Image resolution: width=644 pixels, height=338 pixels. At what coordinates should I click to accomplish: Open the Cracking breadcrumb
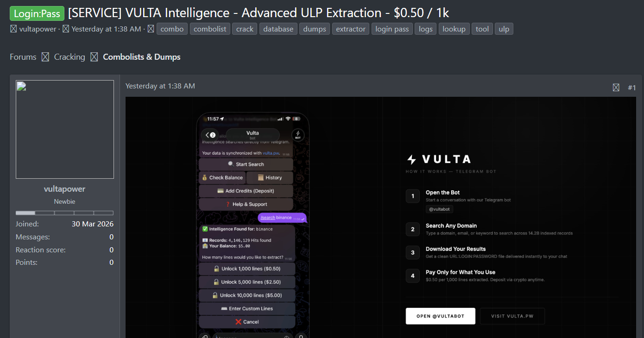[69, 57]
